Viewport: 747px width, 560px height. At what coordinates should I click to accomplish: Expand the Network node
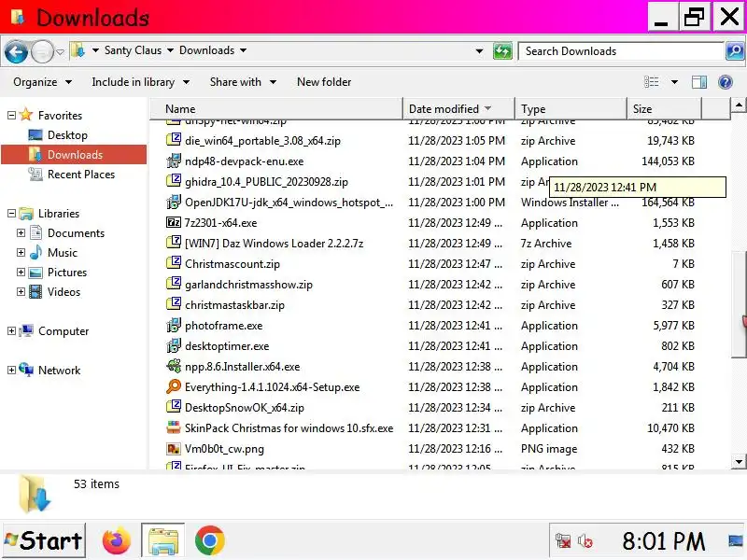(11, 370)
